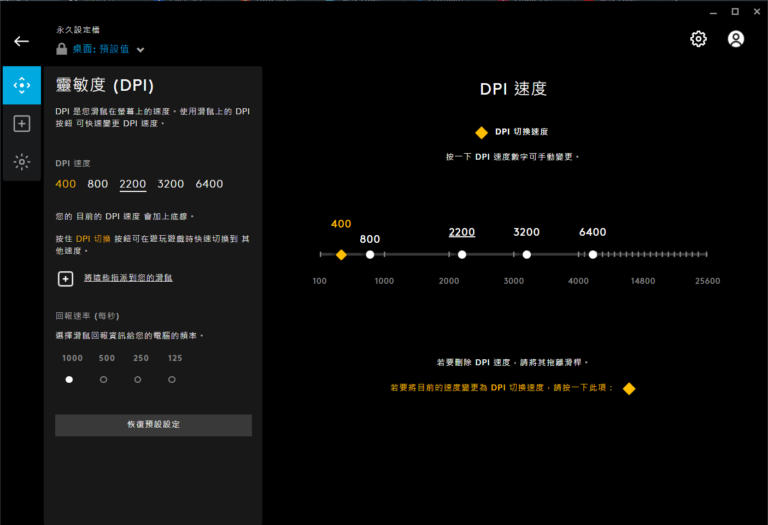Click the plus-box icon to assign to mouse
The height and width of the screenshot is (525, 768).
pos(66,279)
